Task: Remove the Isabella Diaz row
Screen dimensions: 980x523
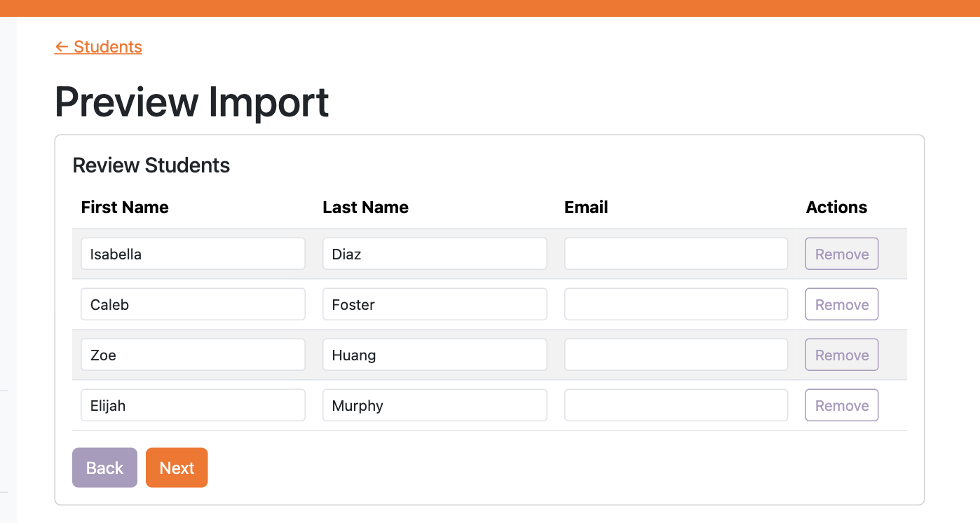Action: pos(842,254)
